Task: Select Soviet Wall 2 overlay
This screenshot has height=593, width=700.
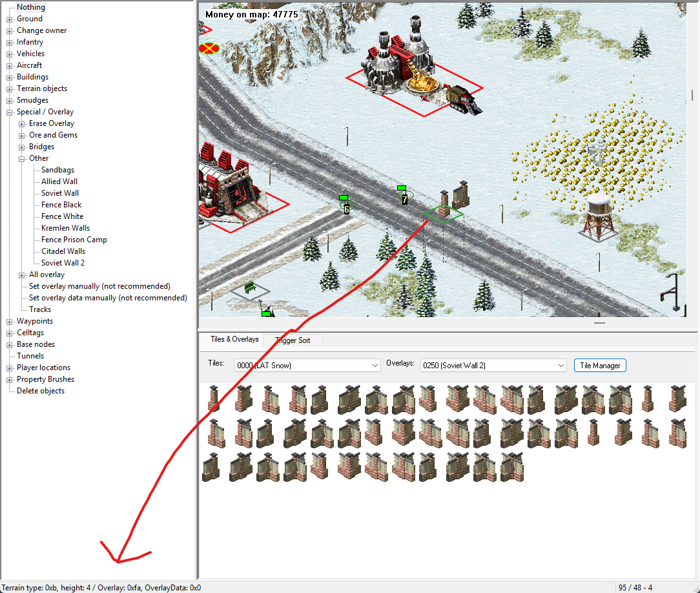Action: [x=63, y=262]
